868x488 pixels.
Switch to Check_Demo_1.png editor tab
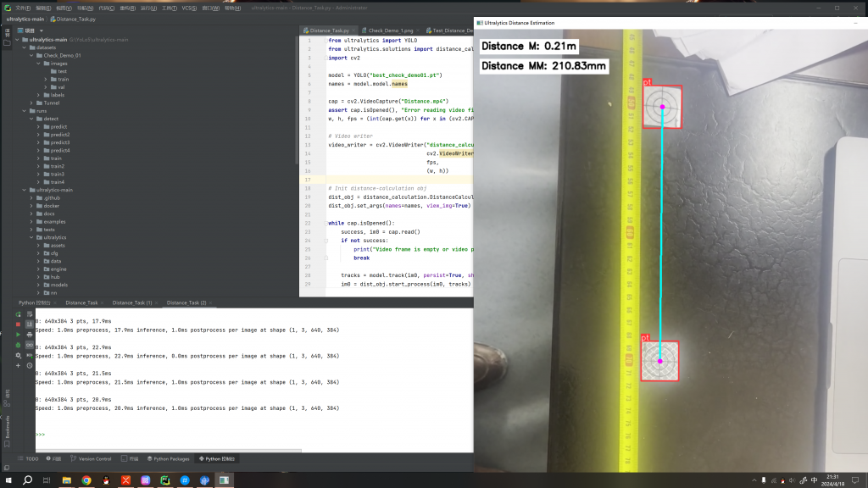390,30
